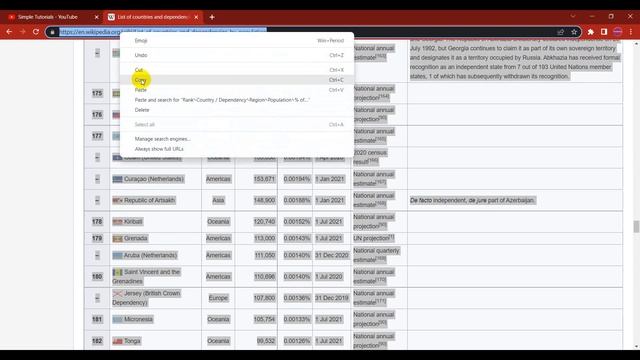Click Grenada population 113,000
640x360 pixels.
(x=264, y=238)
